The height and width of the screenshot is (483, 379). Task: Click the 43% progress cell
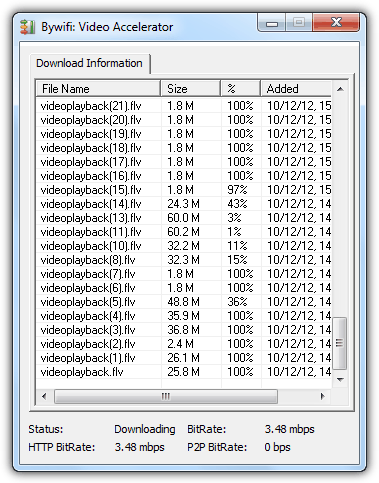pyautogui.click(x=237, y=204)
